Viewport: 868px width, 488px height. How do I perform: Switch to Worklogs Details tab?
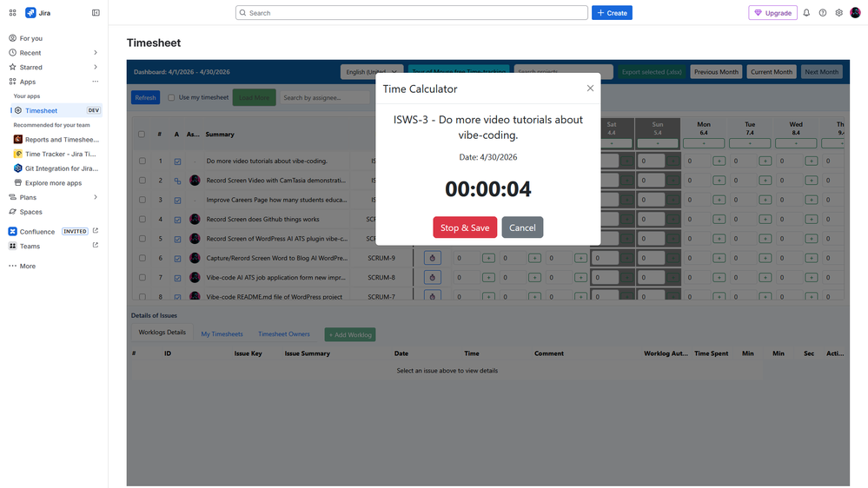click(162, 333)
